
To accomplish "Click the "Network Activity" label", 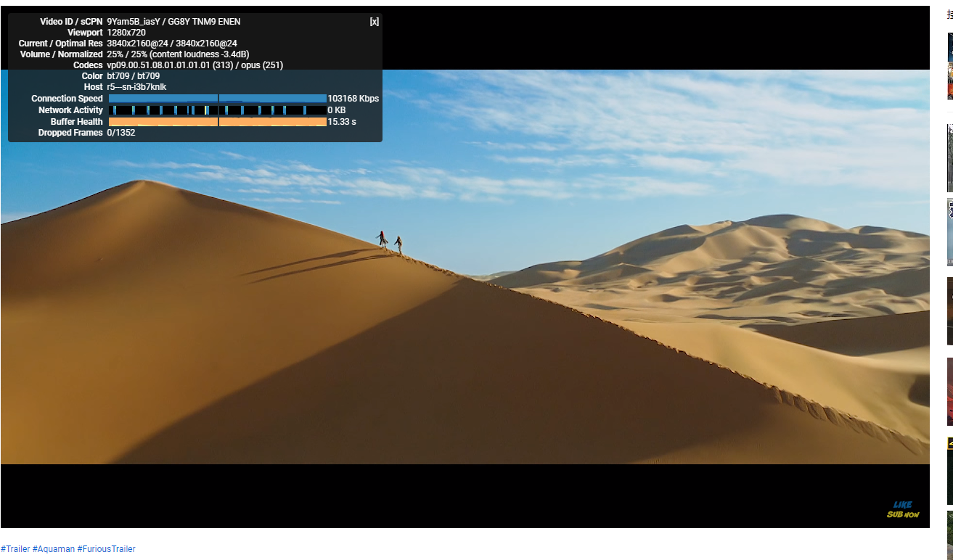I will tap(70, 110).
